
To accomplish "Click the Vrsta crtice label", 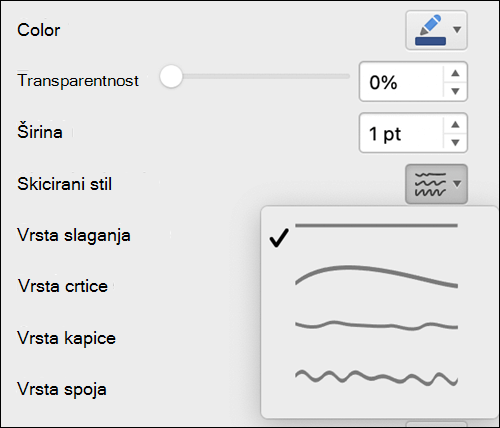I will click(63, 286).
